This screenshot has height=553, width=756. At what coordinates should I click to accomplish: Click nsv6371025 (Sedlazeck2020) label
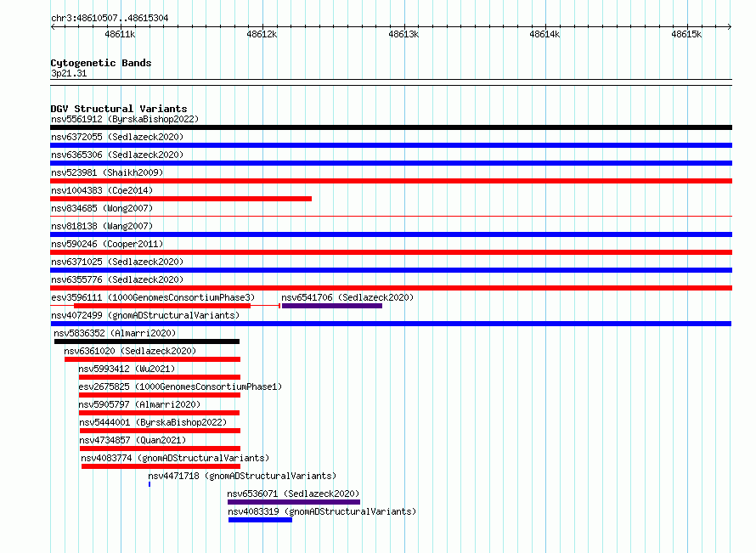[117, 262]
